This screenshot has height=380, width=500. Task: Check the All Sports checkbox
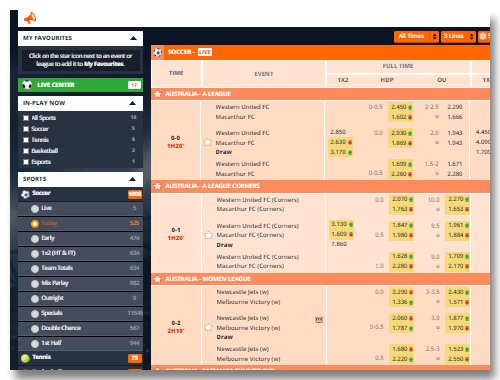tap(26, 118)
